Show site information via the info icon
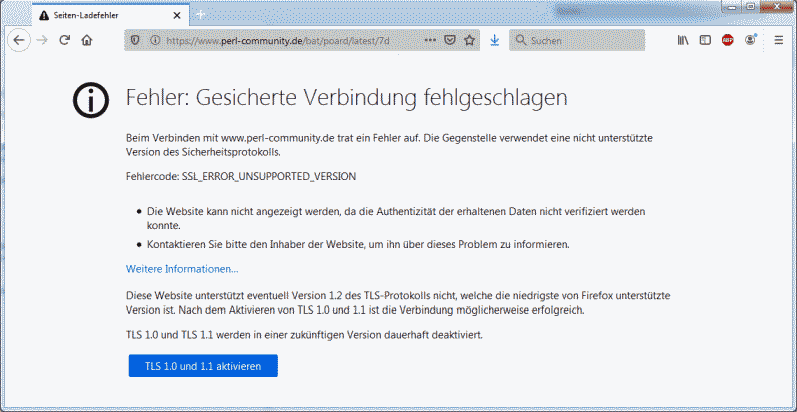 point(155,41)
